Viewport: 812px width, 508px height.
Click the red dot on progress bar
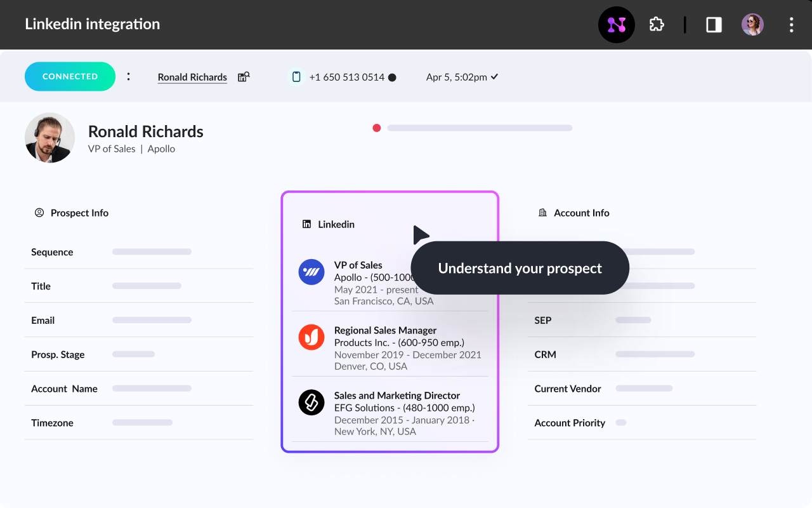[x=377, y=128]
